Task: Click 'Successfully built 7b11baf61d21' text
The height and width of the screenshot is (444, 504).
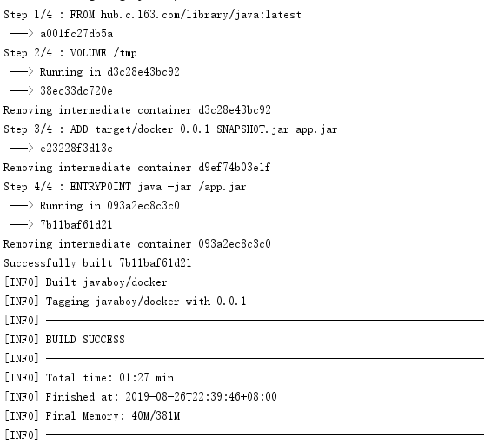Action: (x=97, y=263)
